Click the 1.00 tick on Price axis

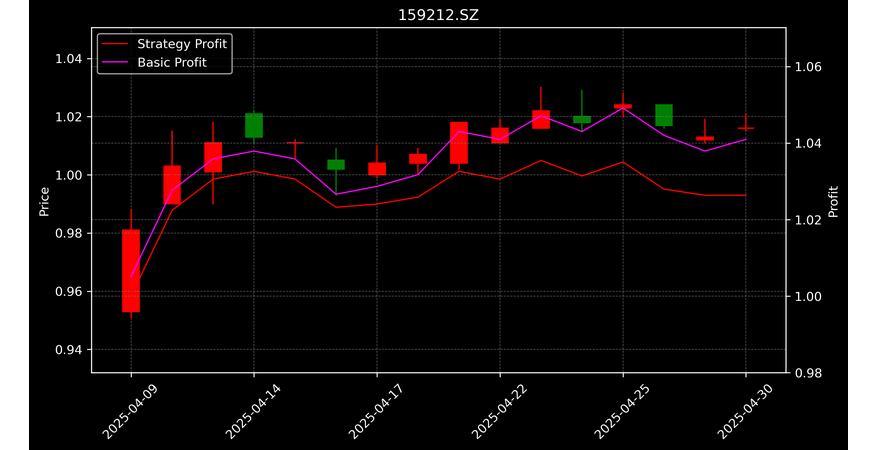tap(68, 175)
